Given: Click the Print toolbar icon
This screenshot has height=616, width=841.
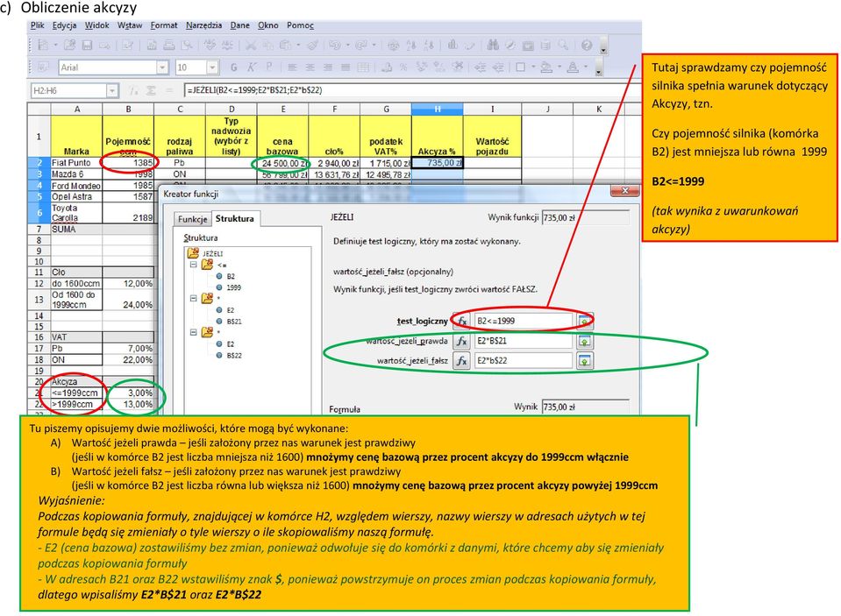Looking at the screenshot, I should pos(169,46).
